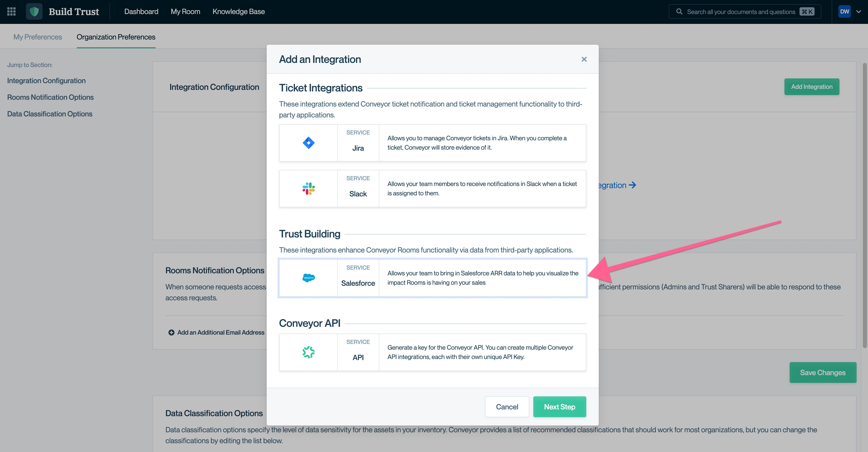868x452 pixels.
Task: Click the plus icon for additional email
Action: tap(171, 333)
